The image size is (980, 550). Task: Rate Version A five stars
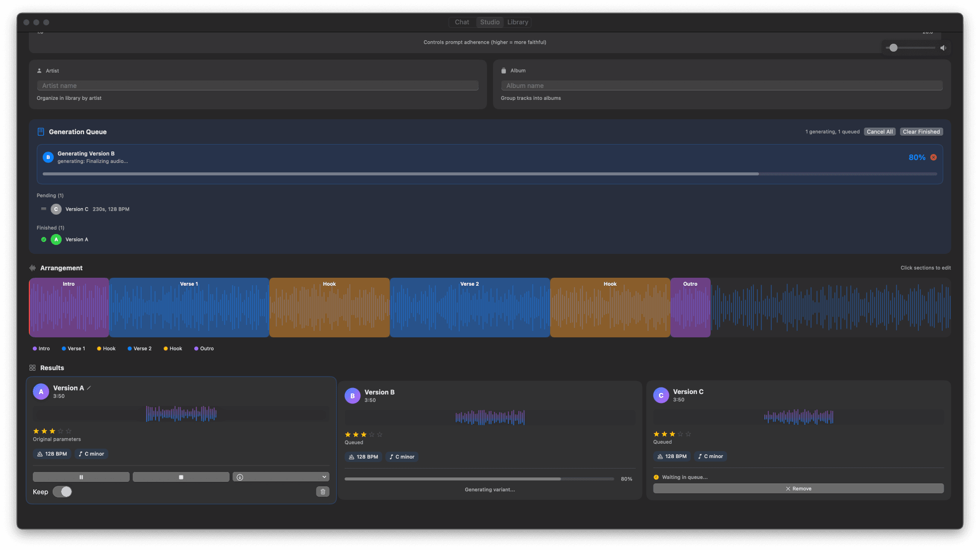pyautogui.click(x=69, y=431)
